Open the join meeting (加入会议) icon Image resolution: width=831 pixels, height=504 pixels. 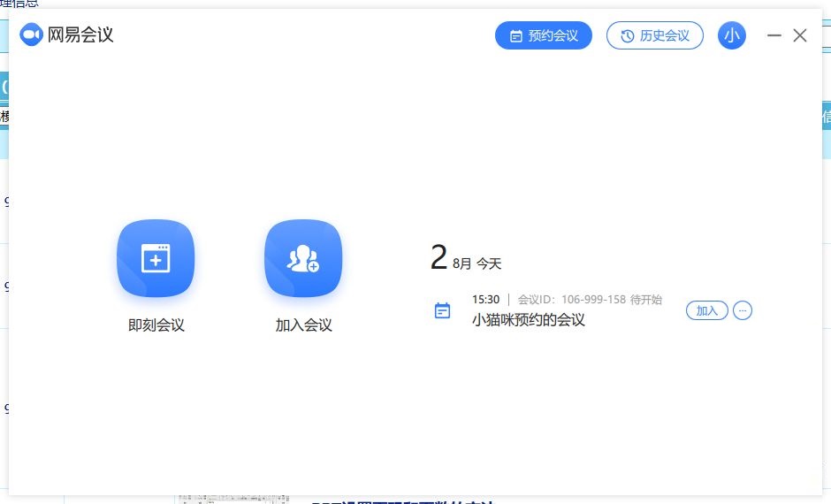pyautogui.click(x=303, y=258)
